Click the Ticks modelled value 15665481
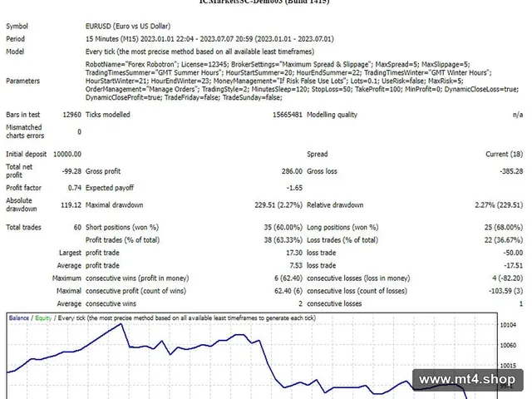The width and height of the screenshot is (532, 399). point(288,115)
